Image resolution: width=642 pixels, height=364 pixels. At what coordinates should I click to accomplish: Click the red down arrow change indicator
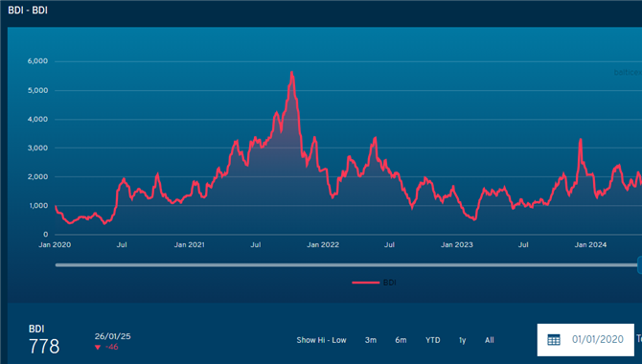[98, 347]
